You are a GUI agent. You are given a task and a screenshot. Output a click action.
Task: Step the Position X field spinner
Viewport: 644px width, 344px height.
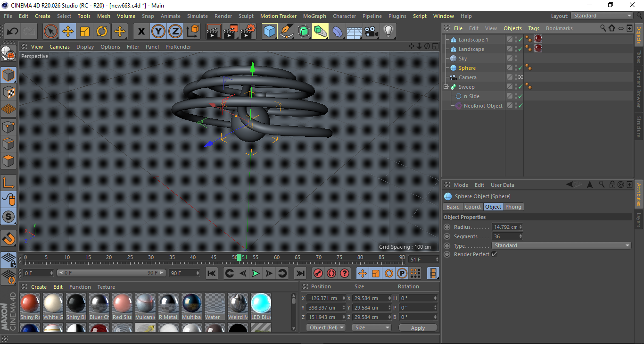[x=344, y=298]
